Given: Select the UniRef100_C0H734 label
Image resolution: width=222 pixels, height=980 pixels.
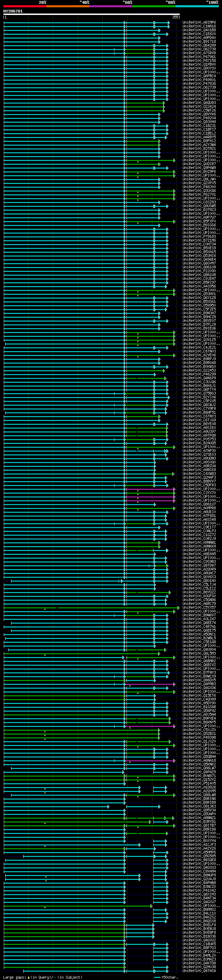Looking at the screenshot, I should pos(199,244).
